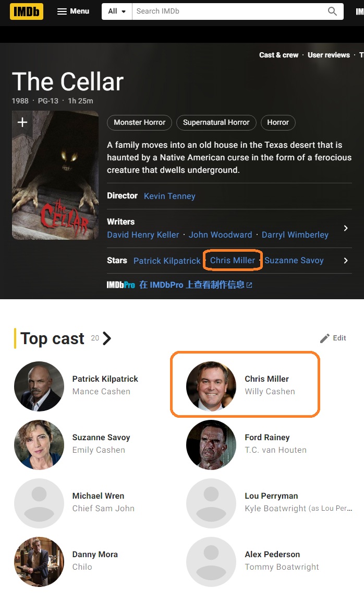Screen dimensions: 364x600
Task: Open Chris Miller's cast photo
Action: point(211,386)
